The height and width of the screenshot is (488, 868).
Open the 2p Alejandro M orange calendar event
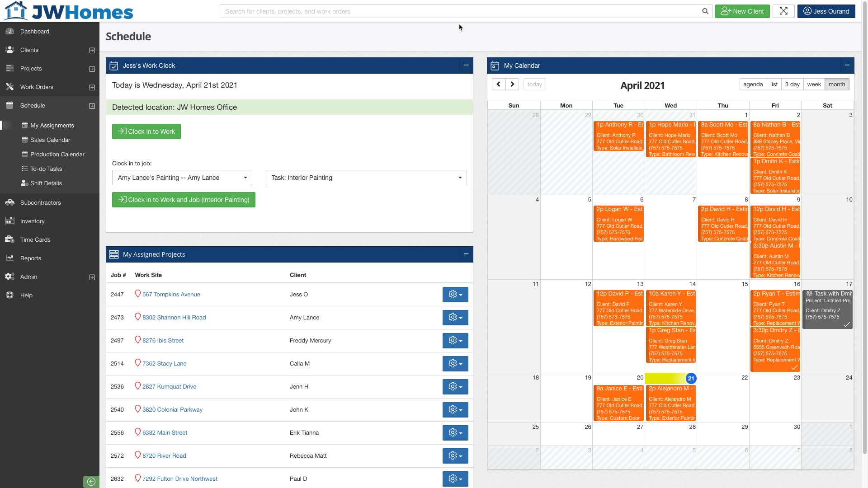pyautogui.click(x=671, y=404)
